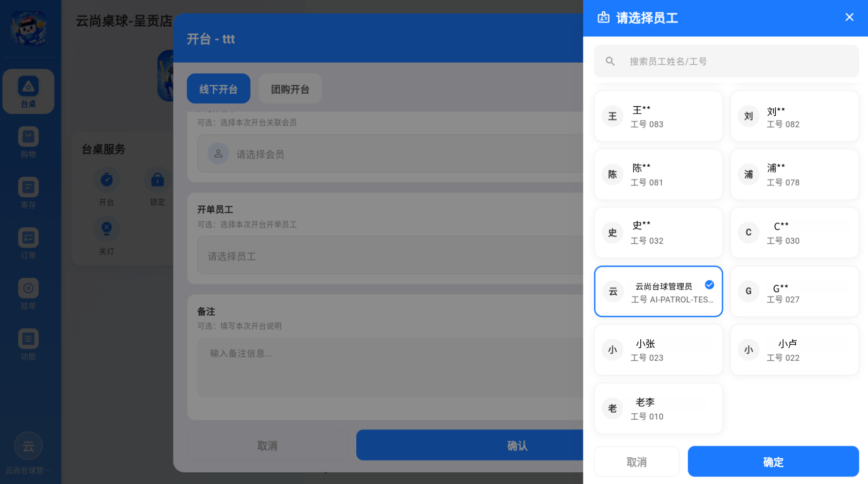Click the 锁定 lock icon in 台桌服务
868x484 pixels.
tap(157, 180)
